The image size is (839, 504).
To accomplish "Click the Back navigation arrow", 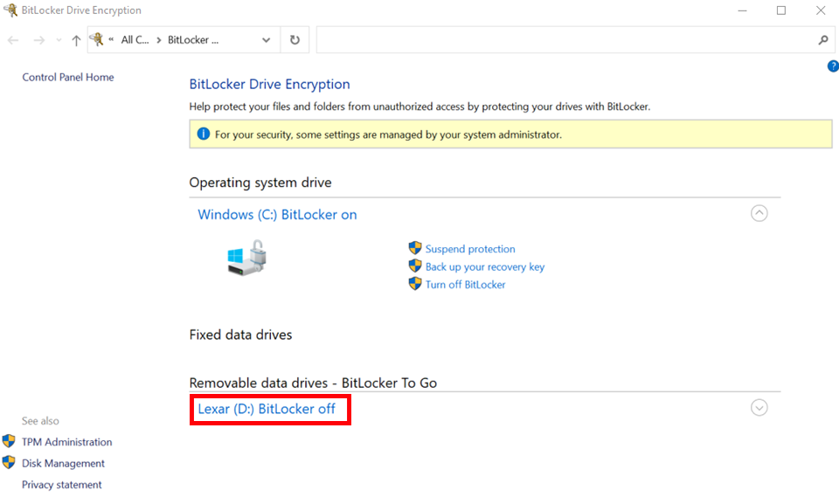I will click(13, 40).
